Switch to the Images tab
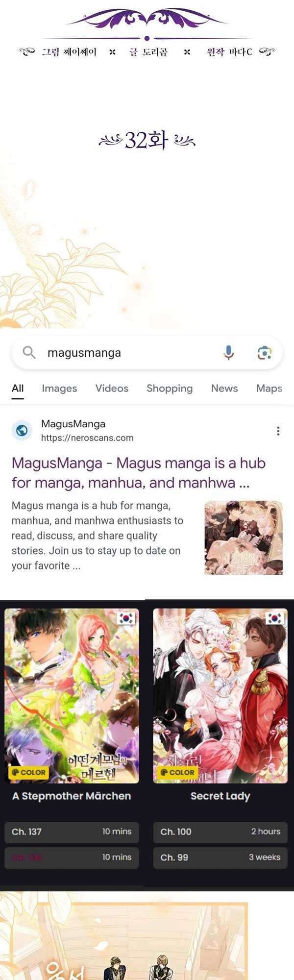294x980 pixels. pos(59,388)
